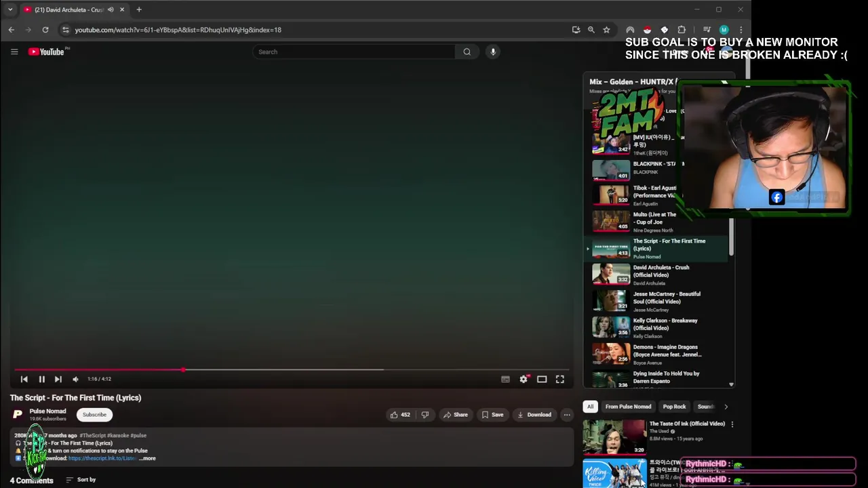This screenshot has width=868, height=488.
Task: Reload the current page
Action: [x=45, y=30]
